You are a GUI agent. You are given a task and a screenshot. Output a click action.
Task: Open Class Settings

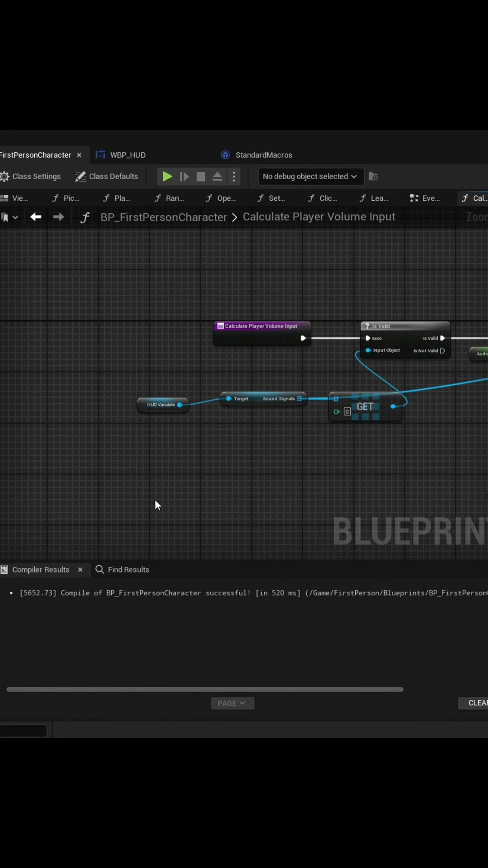point(31,176)
